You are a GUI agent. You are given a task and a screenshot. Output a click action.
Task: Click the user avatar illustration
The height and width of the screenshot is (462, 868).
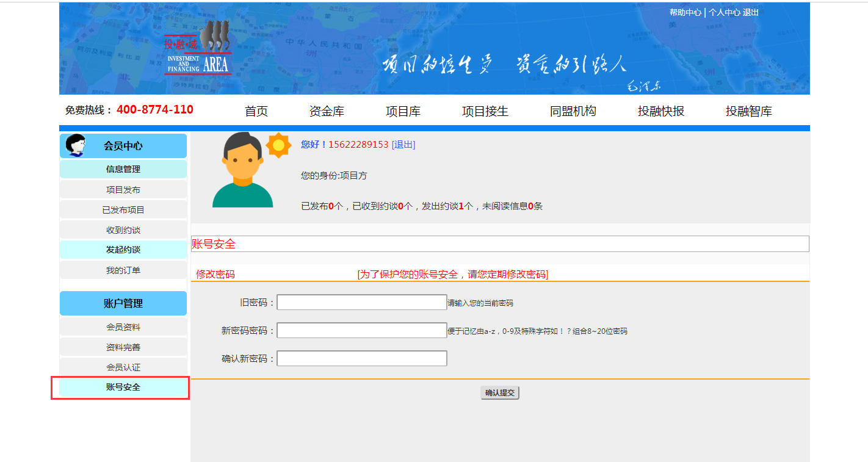pos(242,174)
